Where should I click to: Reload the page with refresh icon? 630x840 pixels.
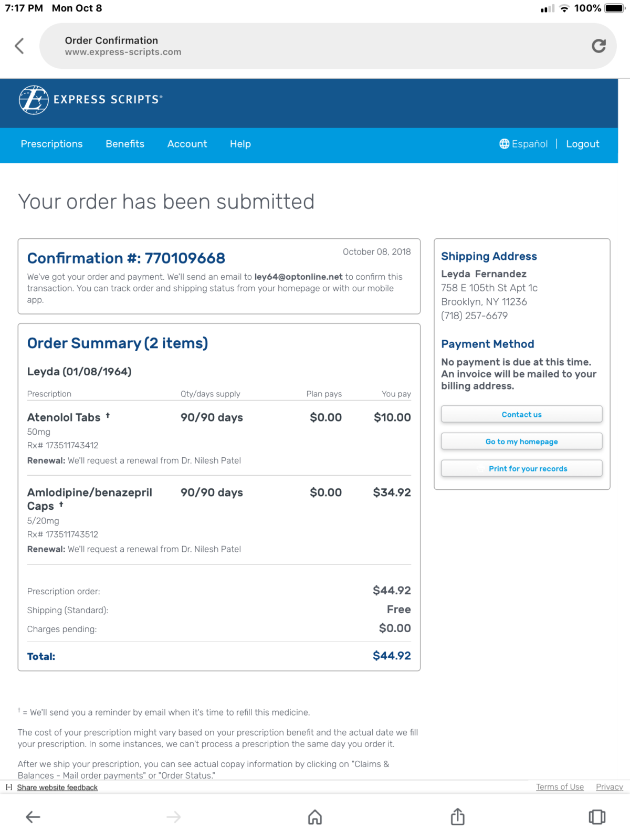tap(598, 46)
